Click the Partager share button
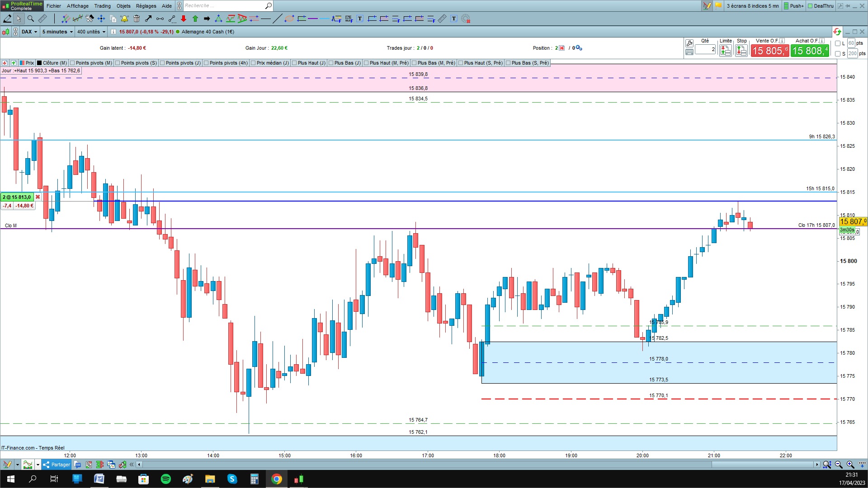The image size is (868, 488). coord(57,465)
